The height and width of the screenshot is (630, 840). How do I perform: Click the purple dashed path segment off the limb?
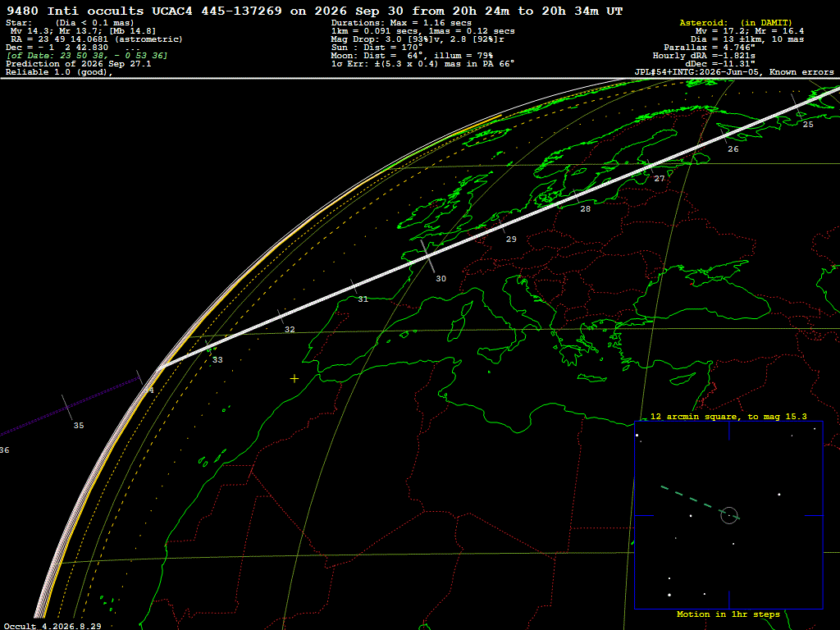(x=71, y=406)
